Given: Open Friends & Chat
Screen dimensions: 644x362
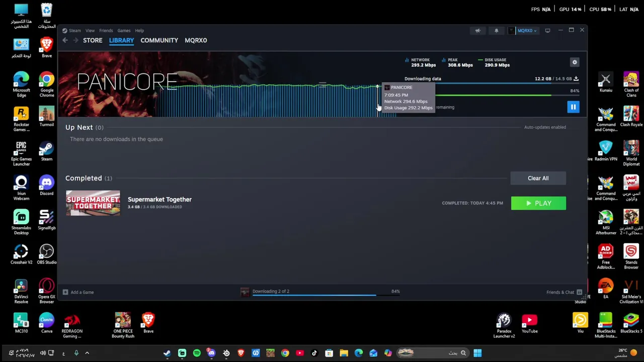Looking at the screenshot, I should [564, 292].
